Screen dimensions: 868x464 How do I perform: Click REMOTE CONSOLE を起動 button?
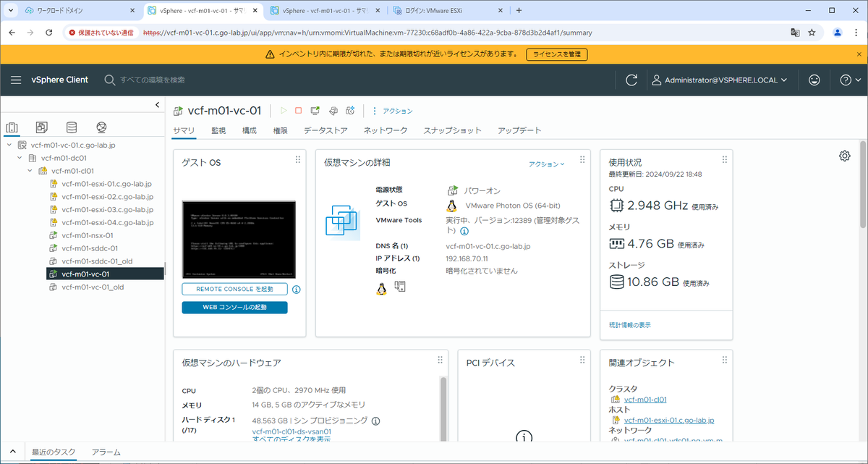pyautogui.click(x=235, y=290)
